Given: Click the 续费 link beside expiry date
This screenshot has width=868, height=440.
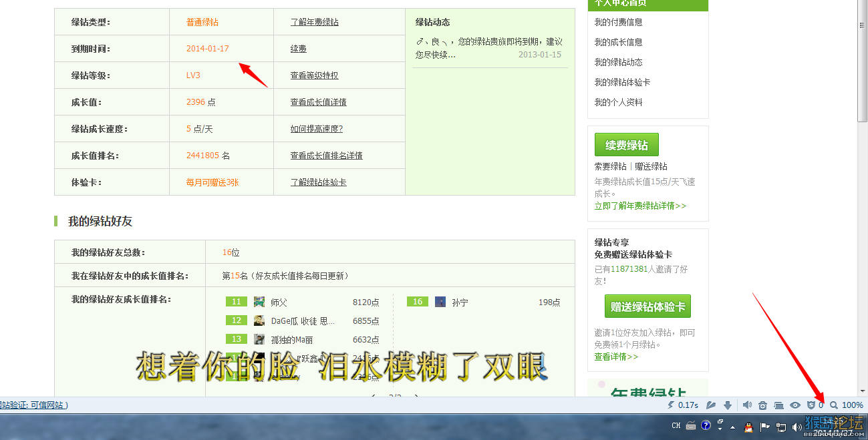Looking at the screenshot, I should click(299, 49).
